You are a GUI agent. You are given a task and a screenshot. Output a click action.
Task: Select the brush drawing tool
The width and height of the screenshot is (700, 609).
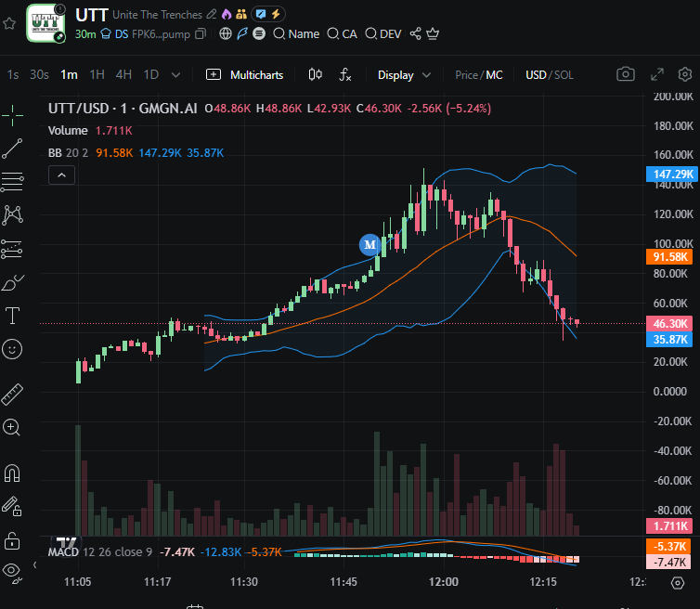[x=12, y=282]
